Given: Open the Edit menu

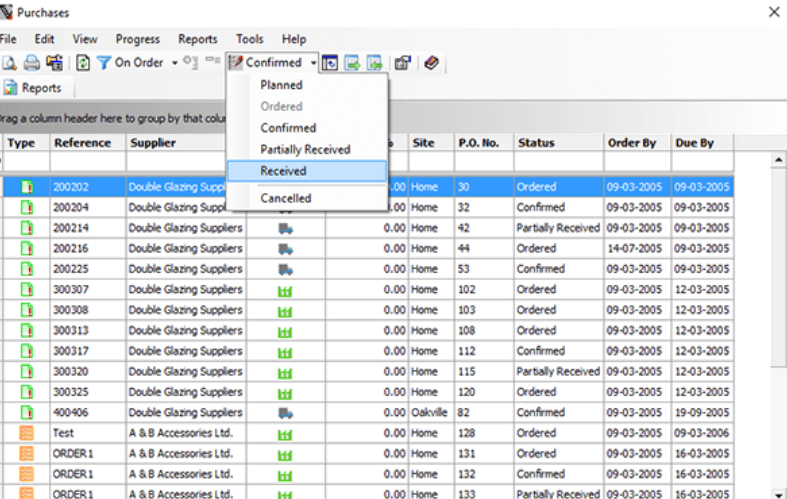Looking at the screenshot, I should 44,39.
